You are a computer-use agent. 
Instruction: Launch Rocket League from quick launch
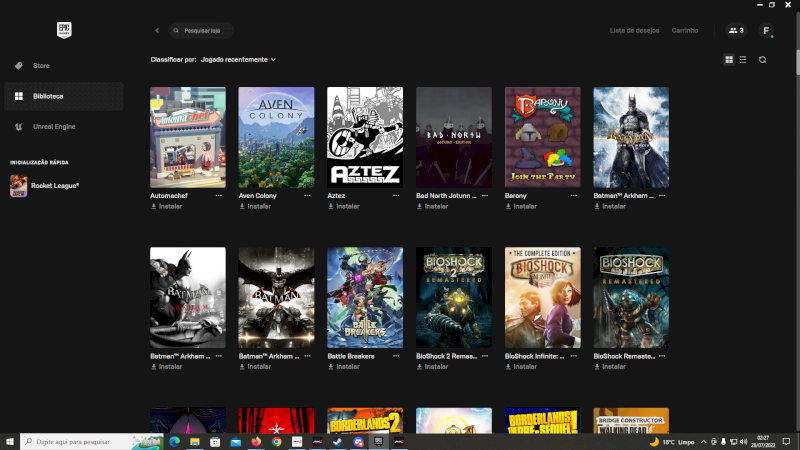point(45,185)
